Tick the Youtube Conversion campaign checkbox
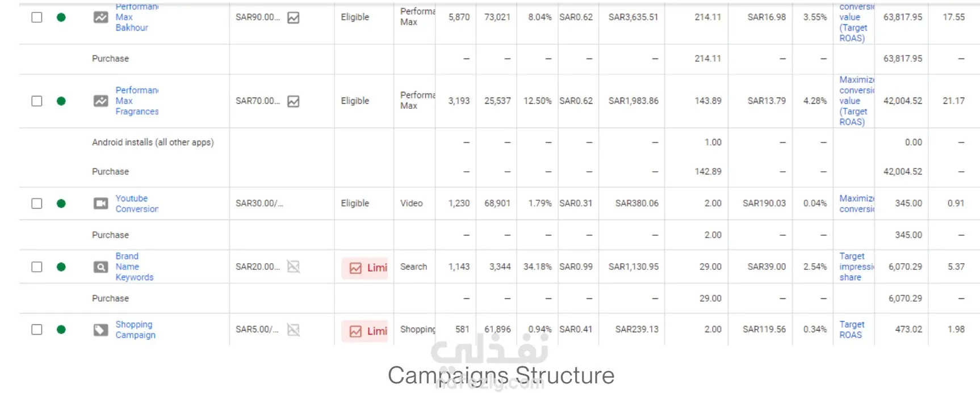This screenshot has height=393, width=980. click(37, 204)
